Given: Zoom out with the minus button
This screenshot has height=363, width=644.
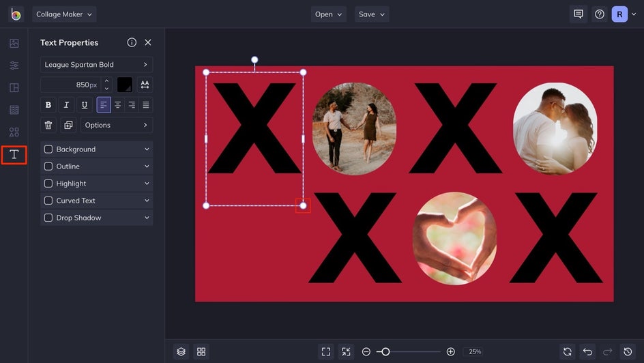Looking at the screenshot, I should coord(366,351).
